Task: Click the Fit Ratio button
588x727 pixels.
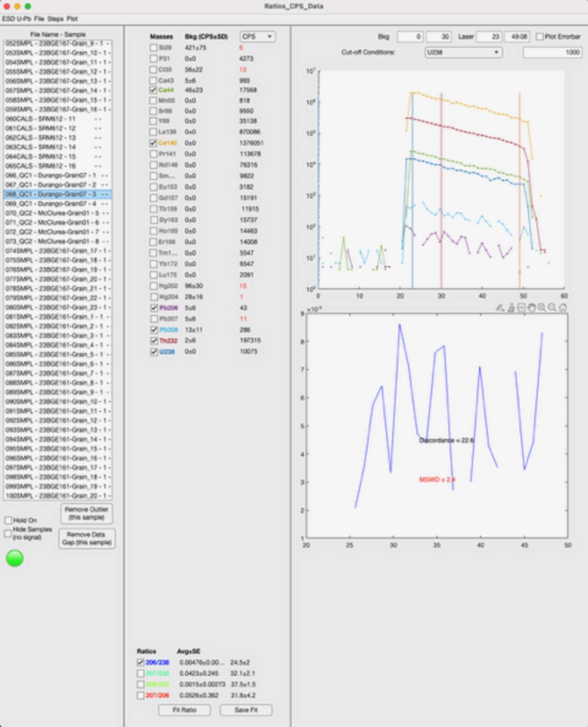Action: click(184, 710)
